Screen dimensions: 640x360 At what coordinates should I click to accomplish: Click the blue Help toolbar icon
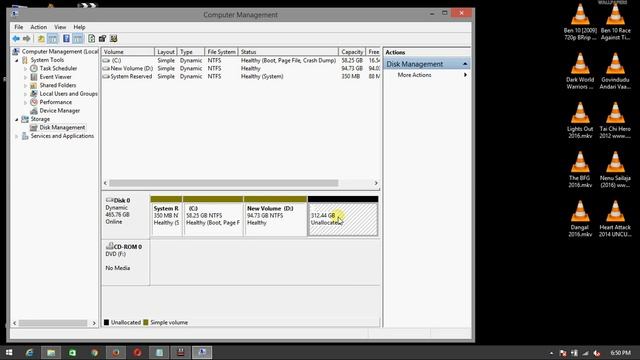pyautogui.click(x=66, y=39)
